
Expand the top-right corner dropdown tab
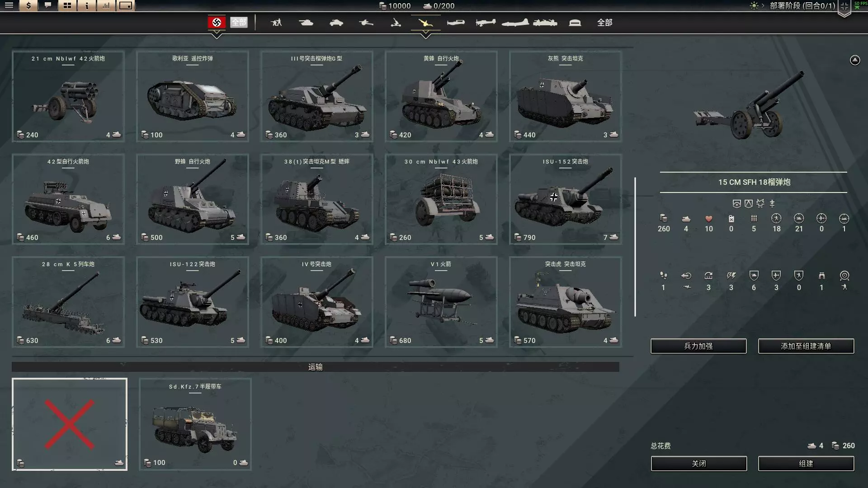tap(844, 8)
